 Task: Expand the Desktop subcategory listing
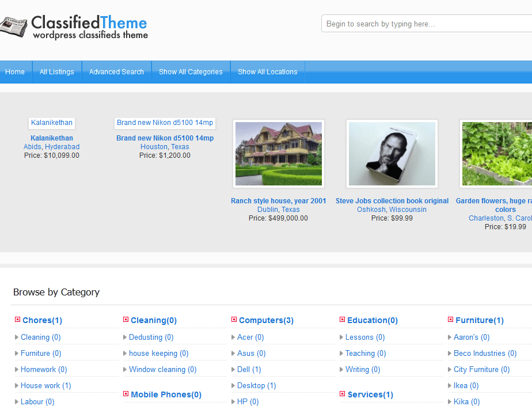[234, 385]
